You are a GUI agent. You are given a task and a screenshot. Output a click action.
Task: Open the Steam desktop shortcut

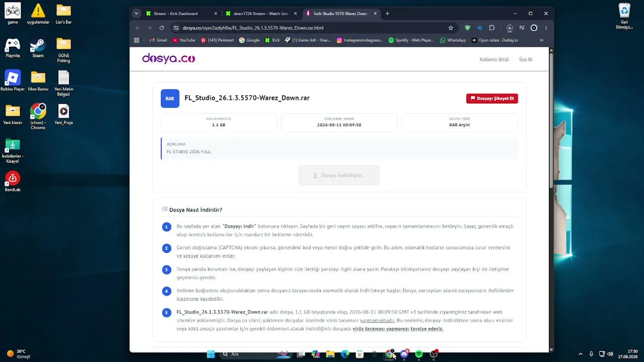point(38,48)
